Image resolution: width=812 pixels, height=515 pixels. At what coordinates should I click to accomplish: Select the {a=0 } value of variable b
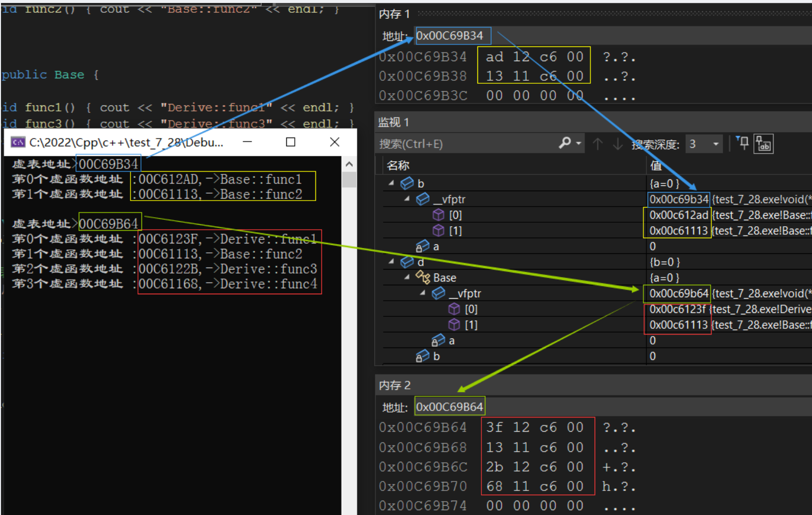pyautogui.click(x=664, y=183)
